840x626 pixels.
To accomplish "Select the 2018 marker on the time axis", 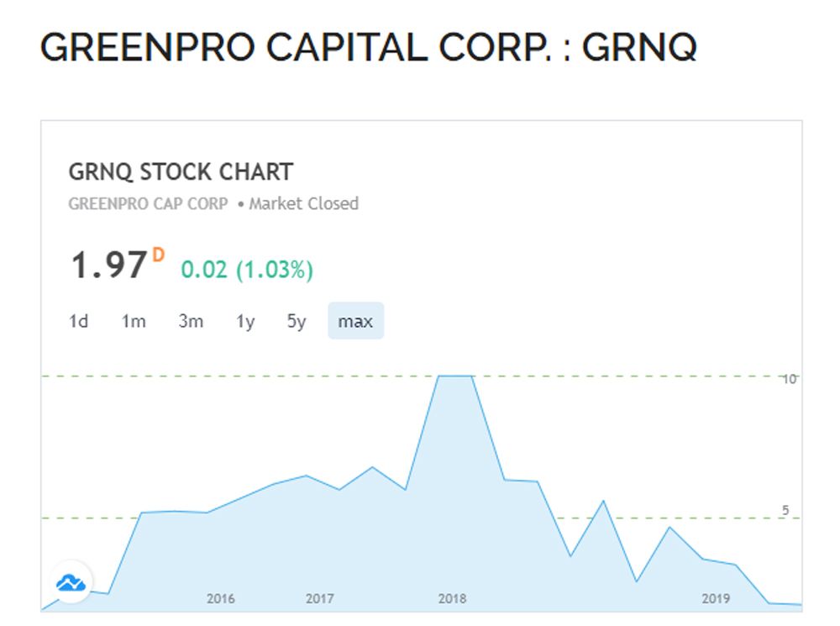I will pyautogui.click(x=452, y=599).
